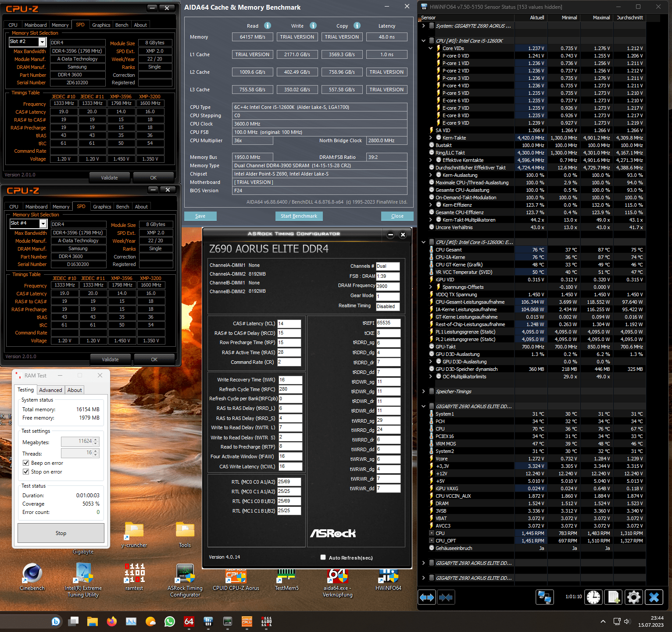The width and height of the screenshot is (672, 632).
Task: Switch to Bench tab in bottom CPU-Z window
Action: pyautogui.click(x=123, y=207)
